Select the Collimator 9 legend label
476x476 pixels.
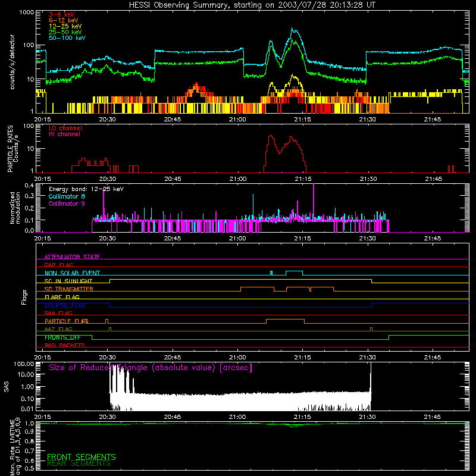(67, 203)
